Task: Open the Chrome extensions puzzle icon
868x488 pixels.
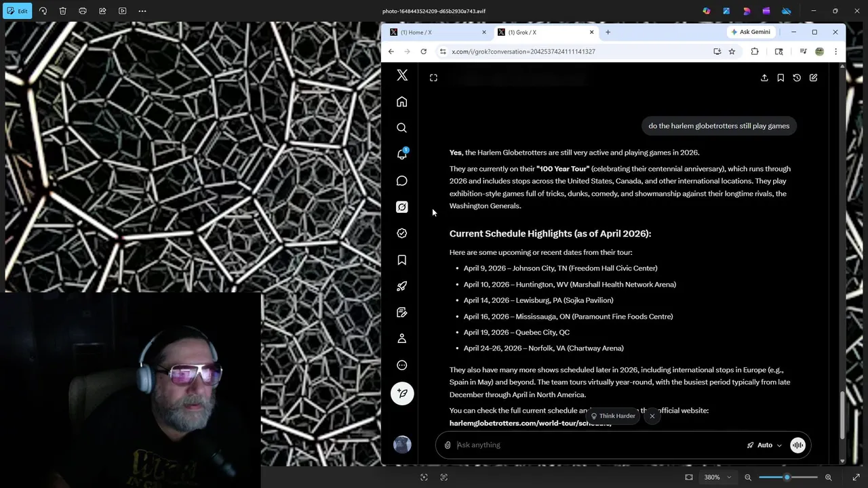Action: click(x=755, y=52)
